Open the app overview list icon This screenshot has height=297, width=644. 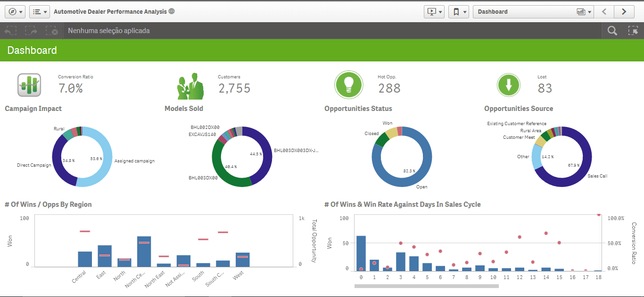click(x=37, y=11)
